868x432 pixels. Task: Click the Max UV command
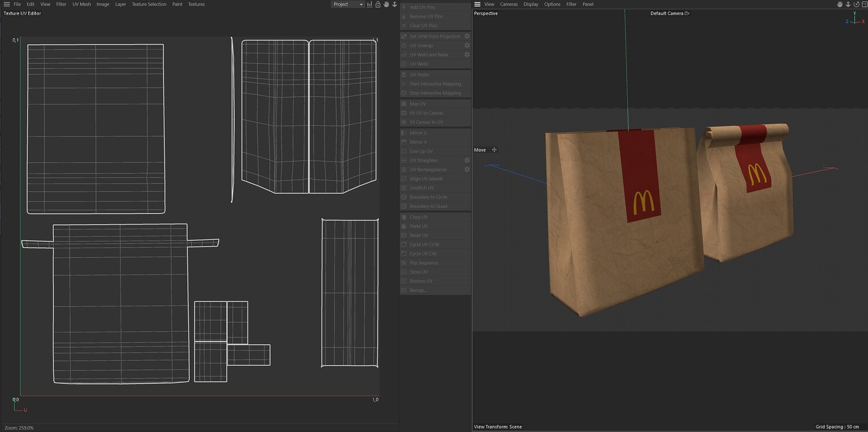(435, 104)
